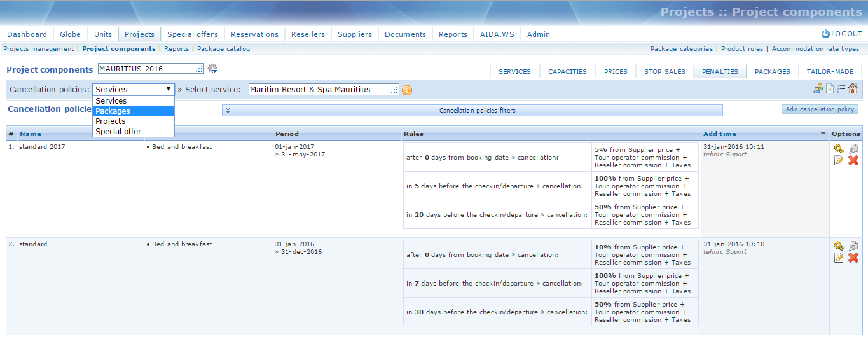This screenshot has height=346, width=868.
Task: Click the orange info icon beside service field
Action: tap(407, 90)
